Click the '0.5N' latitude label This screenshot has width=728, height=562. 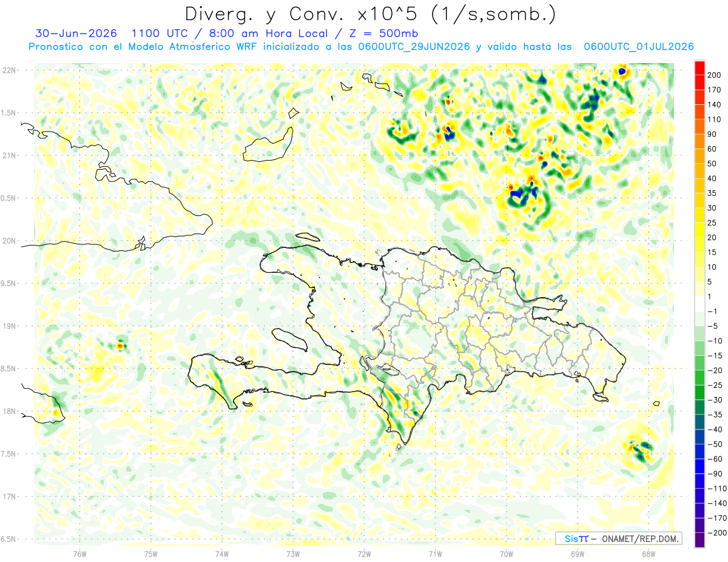[x=9, y=198]
